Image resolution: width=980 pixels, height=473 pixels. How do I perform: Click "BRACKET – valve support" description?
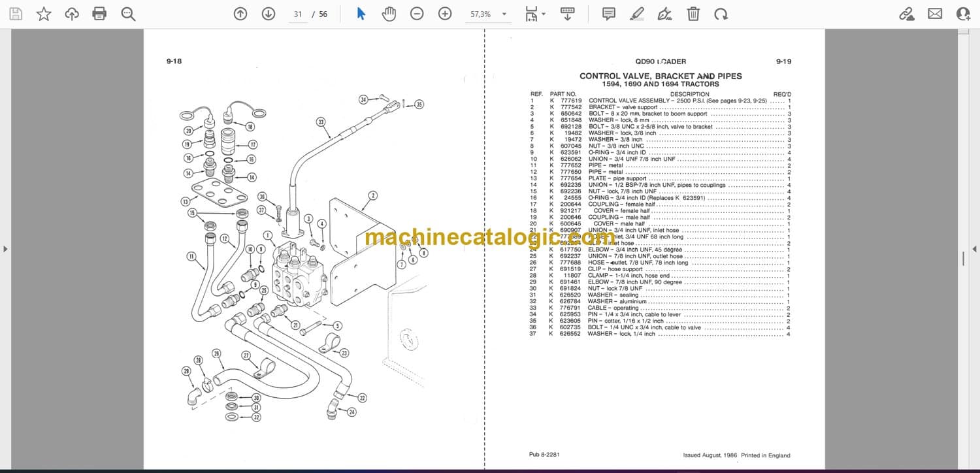pos(623,107)
